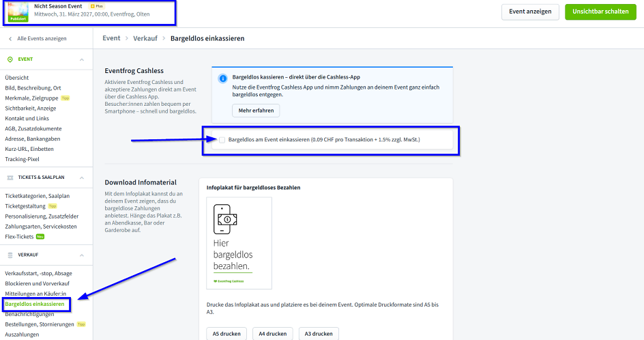Collapse the EVENT sidebar section
The image size is (644, 340).
[82, 59]
